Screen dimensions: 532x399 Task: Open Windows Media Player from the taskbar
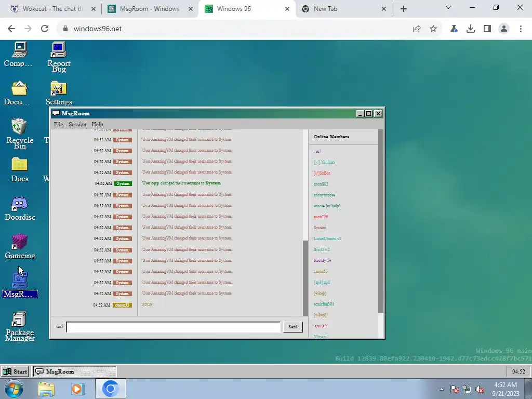[x=77, y=389]
